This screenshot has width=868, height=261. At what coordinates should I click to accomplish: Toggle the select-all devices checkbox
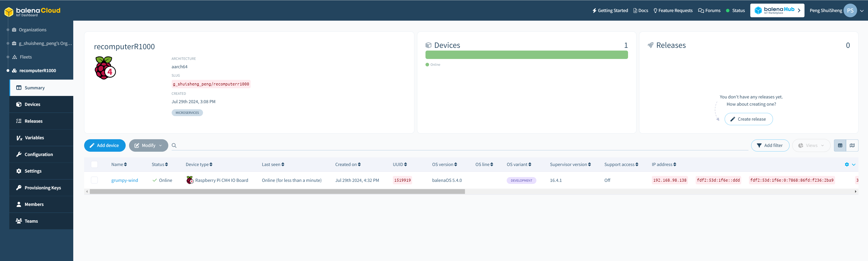click(x=94, y=164)
